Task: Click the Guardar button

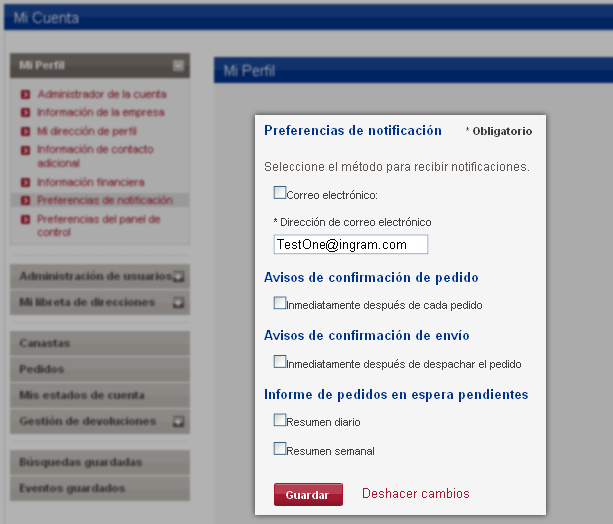Action: pyautogui.click(x=308, y=495)
